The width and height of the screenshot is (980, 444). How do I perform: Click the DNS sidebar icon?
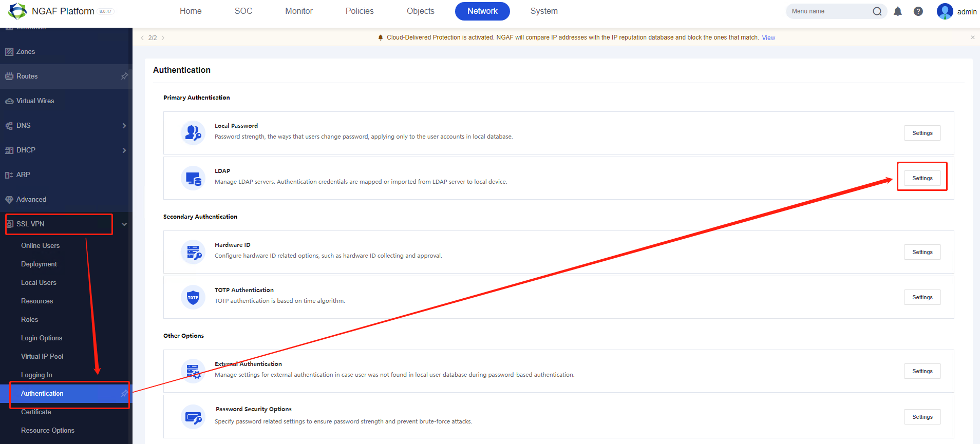9,126
